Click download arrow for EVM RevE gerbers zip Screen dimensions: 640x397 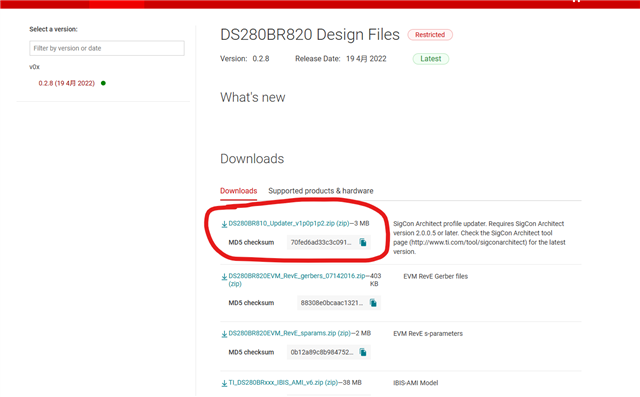coord(224,277)
